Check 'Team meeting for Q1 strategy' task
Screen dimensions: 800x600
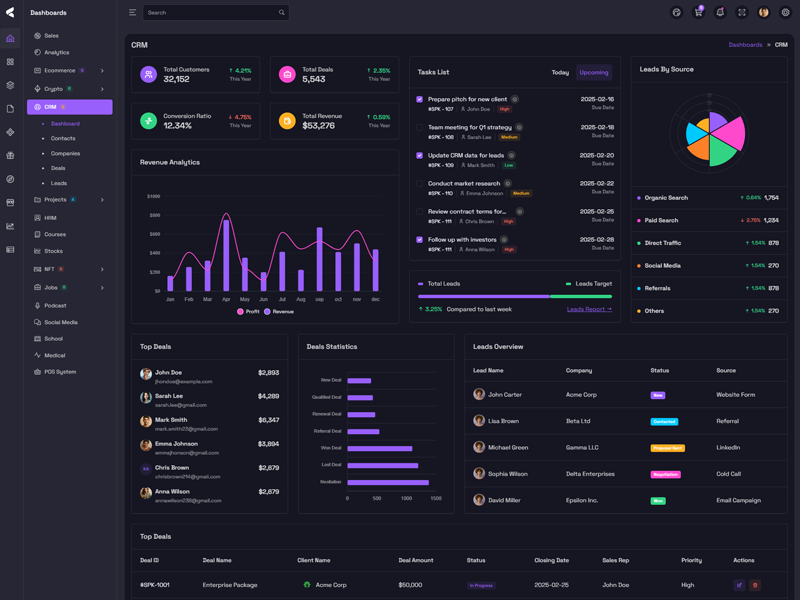tap(420, 128)
